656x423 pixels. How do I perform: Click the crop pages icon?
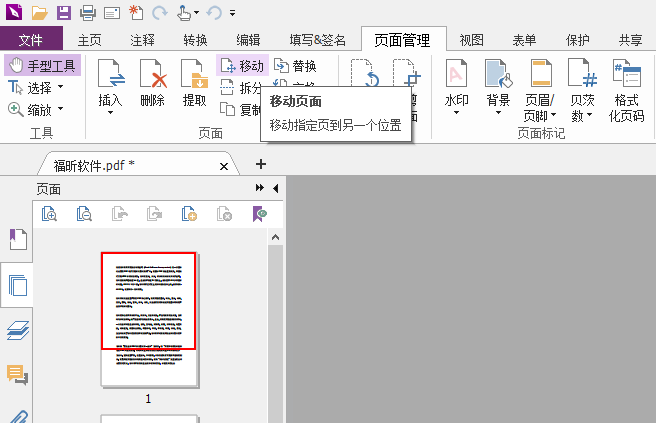pyautogui.click(x=406, y=73)
